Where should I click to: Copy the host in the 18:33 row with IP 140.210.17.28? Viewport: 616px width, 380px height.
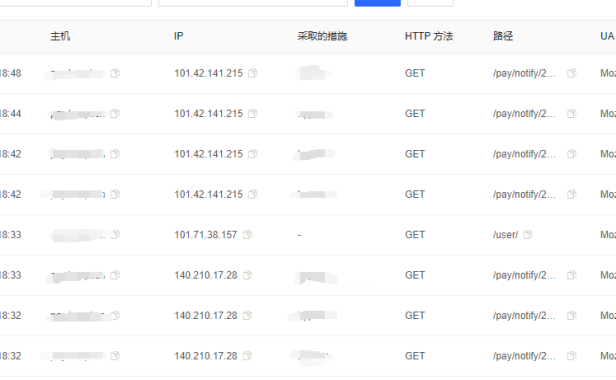point(115,275)
